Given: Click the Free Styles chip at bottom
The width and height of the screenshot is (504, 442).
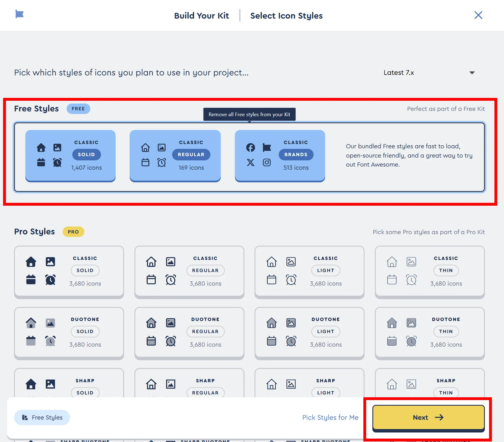Looking at the screenshot, I should [42, 418].
